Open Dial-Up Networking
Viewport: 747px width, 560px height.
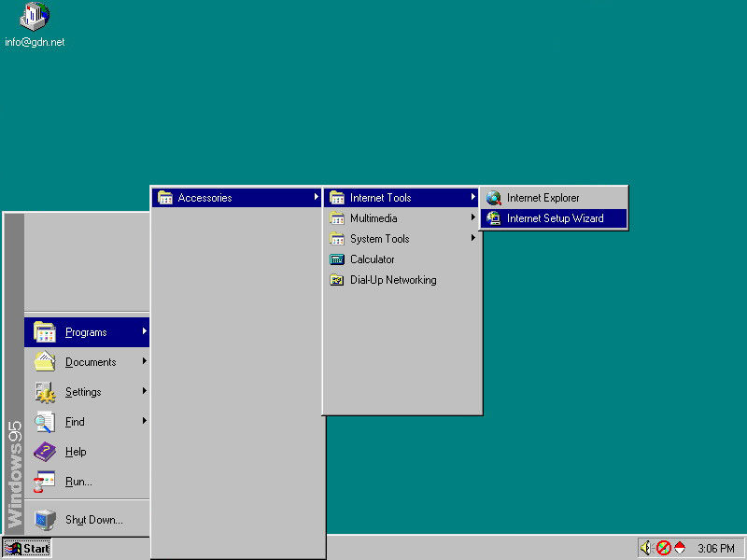pyautogui.click(x=392, y=280)
